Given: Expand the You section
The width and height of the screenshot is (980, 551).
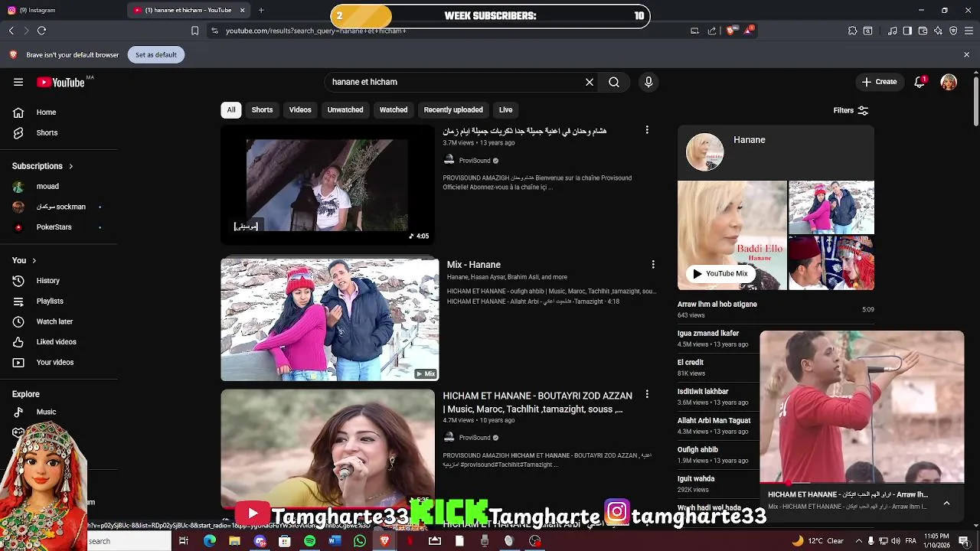Looking at the screenshot, I should coord(24,260).
